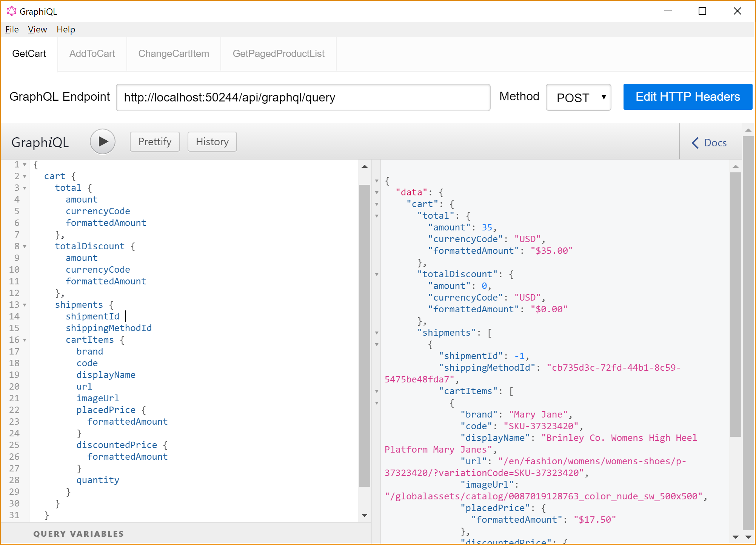This screenshot has width=756, height=545.
Task: Collapse shipments block on line 13
Action: coord(25,305)
